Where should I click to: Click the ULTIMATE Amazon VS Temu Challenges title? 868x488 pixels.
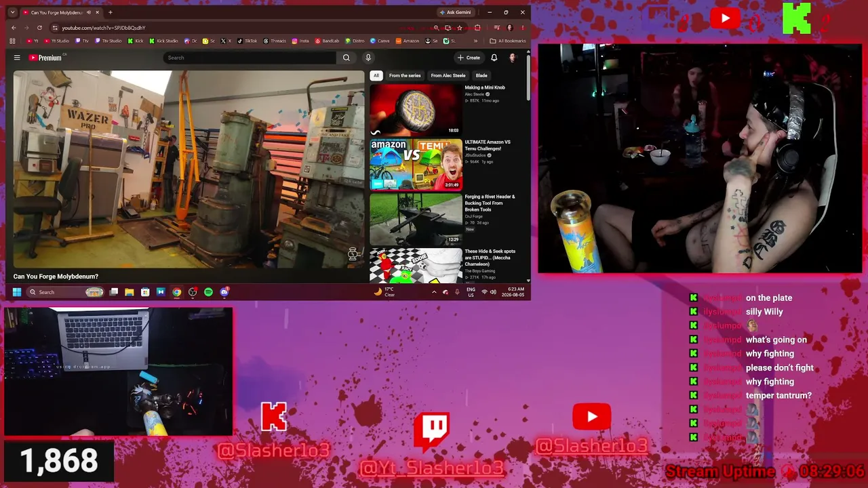tap(488, 145)
